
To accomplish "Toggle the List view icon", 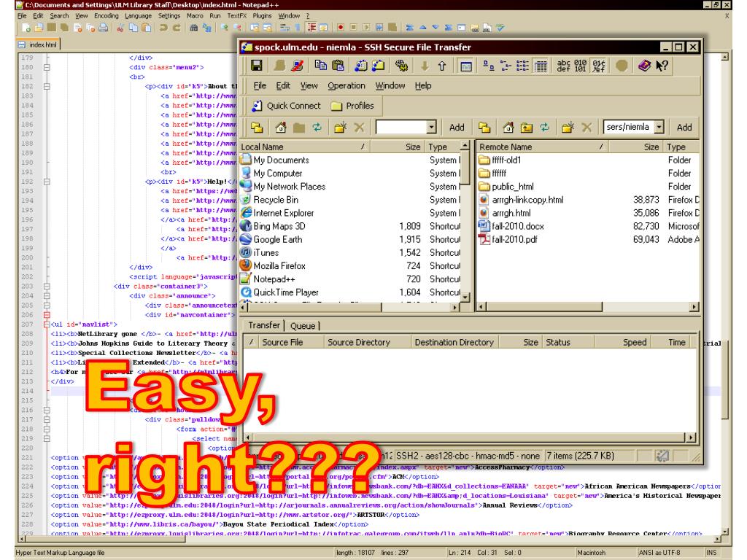I will coord(522,66).
